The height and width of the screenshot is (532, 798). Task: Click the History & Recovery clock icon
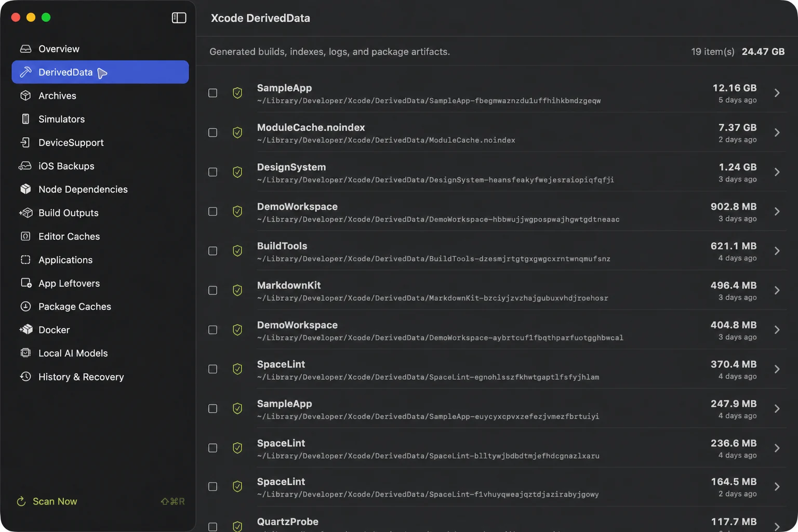25,377
